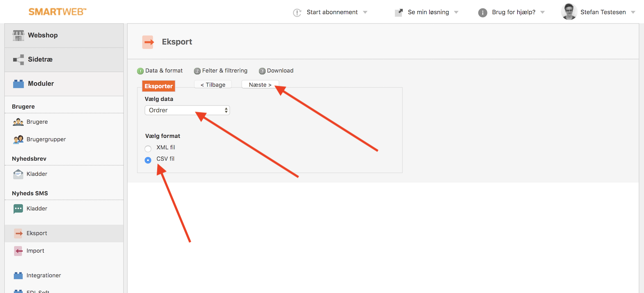Open the Vælg data dropdown showing Ordrer
The image size is (644, 293).
pyautogui.click(x=187, y=110)
